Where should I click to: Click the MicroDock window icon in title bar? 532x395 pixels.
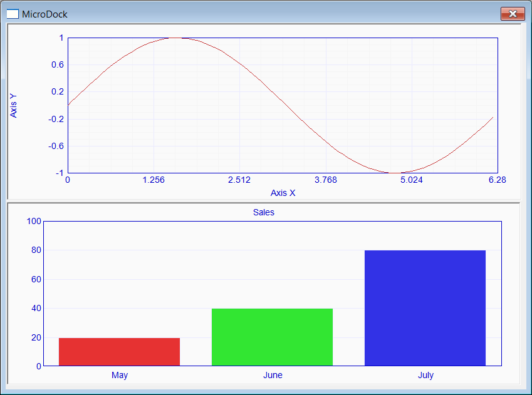point(13,14)
